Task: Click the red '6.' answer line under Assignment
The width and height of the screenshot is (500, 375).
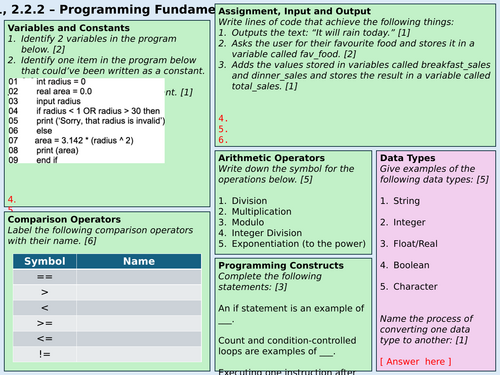Action: point(223,140)
